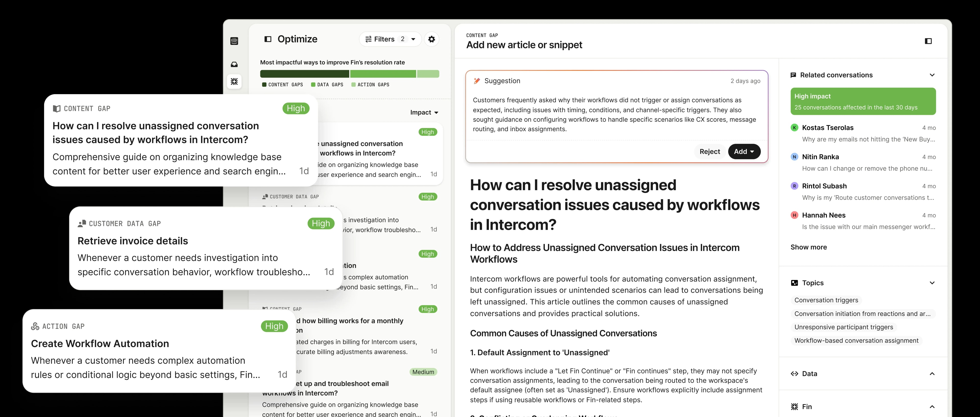The height and width of the screenshot is (417, 980).
Task: Collapse the details panel via the top-right icon
Action: click(928, 41)
